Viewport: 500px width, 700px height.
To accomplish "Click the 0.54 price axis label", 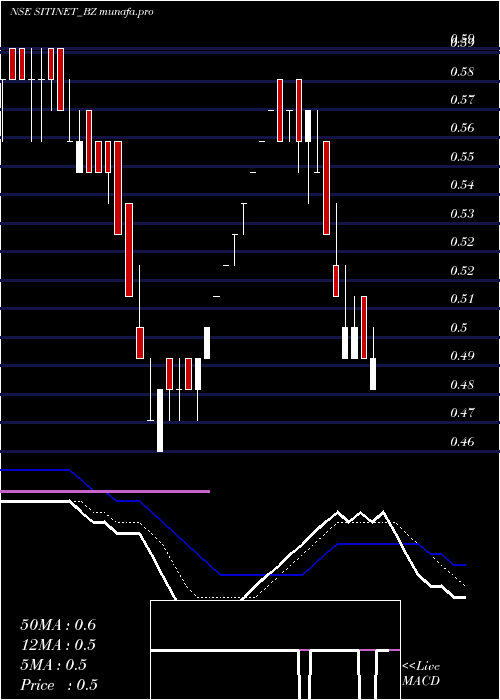I will (462, 185).
